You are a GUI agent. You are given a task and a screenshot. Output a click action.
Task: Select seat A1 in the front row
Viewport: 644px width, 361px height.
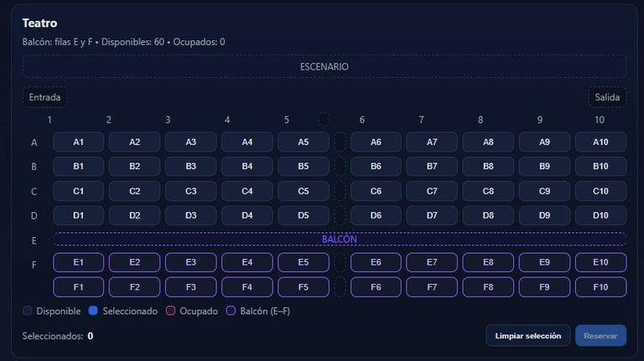(x=78, y=142)
